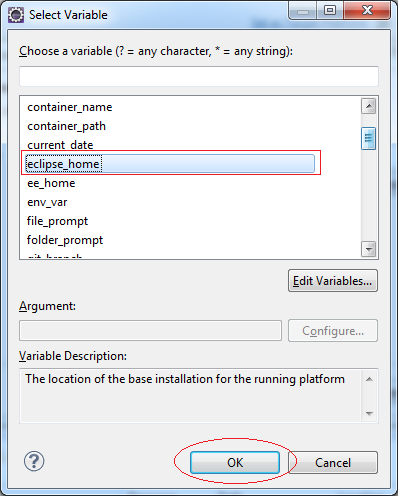Select the eclipse_home variable
Image resolution: width=398 pixels, height=496 pixels.
(170, 164)
